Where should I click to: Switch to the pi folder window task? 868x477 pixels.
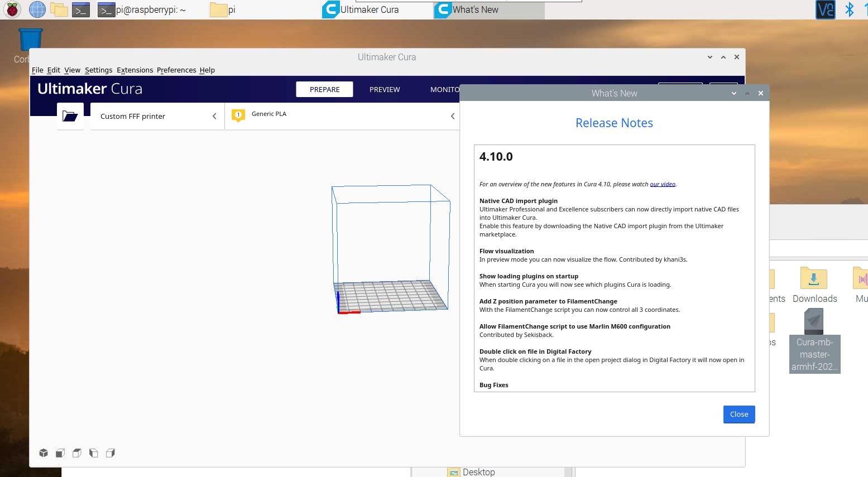tap(223, 9)
